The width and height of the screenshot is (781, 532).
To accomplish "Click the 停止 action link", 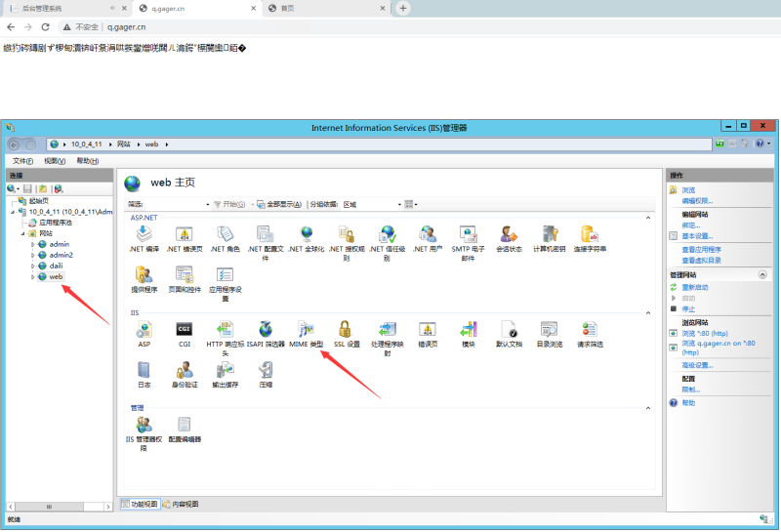I will coord(688,309).
